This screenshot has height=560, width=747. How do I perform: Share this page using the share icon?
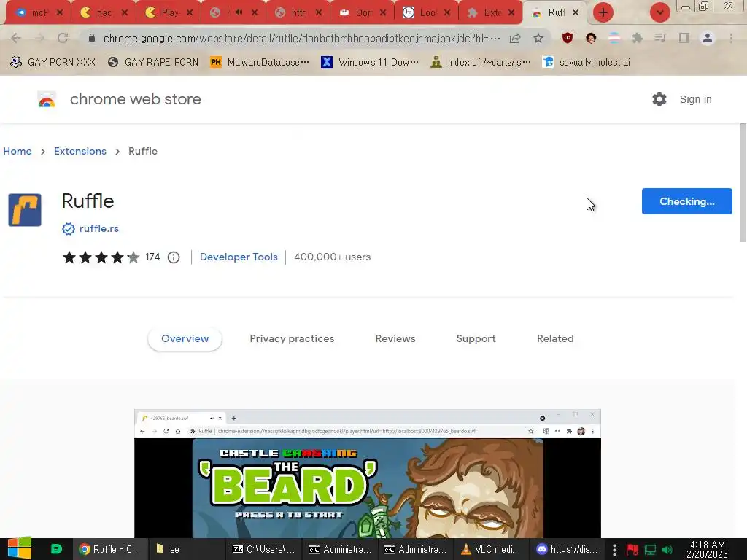(x=515, y=38)
